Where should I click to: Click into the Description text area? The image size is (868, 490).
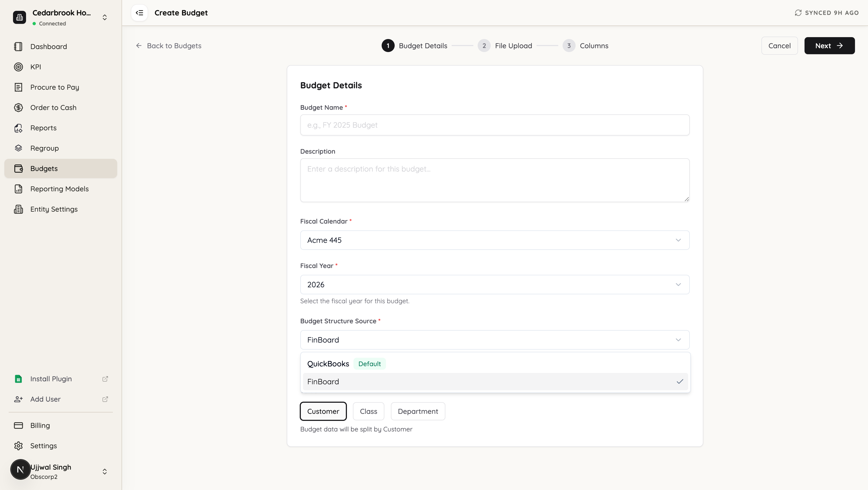[x=495, y=180]
